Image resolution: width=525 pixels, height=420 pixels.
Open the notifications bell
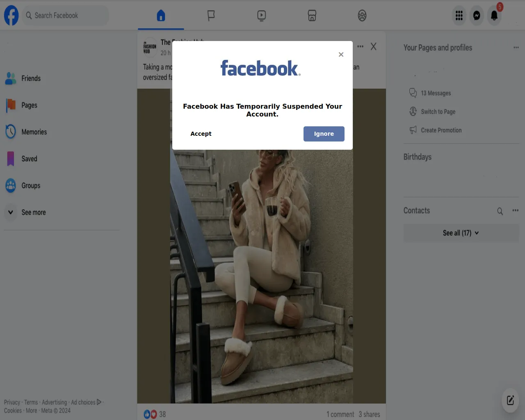click(x=494, y=16)
